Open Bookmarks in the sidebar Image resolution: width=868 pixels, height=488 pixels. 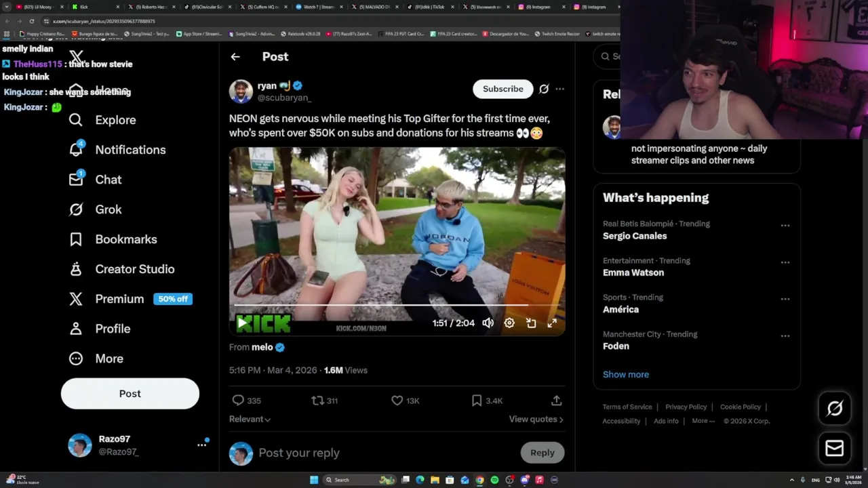coord(113,239)
